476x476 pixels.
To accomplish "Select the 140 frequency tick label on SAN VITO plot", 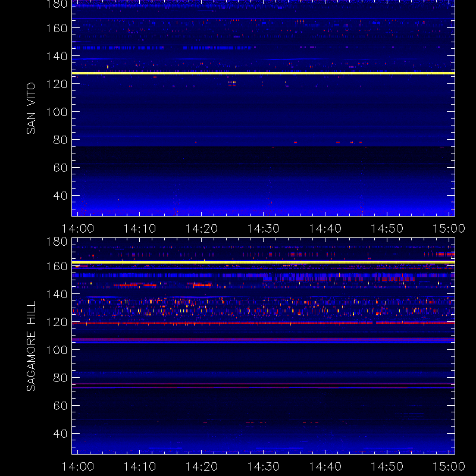I will click(57, 56).
